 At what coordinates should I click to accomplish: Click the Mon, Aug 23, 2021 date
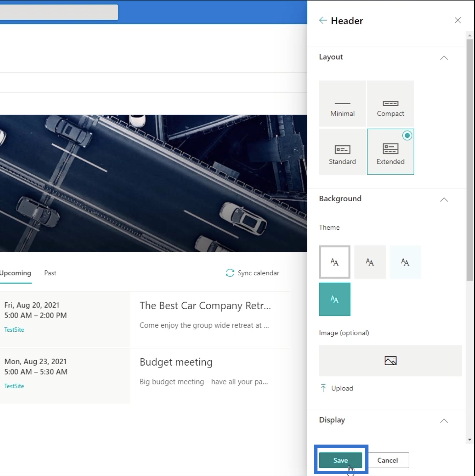tap(35, 361)
